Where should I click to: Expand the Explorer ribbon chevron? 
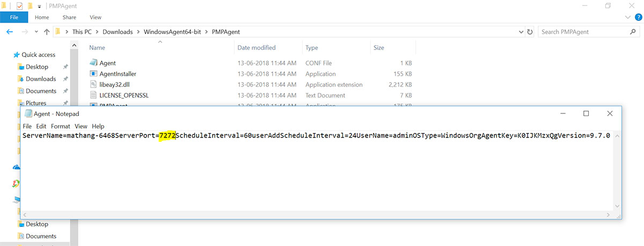[628, 17]
